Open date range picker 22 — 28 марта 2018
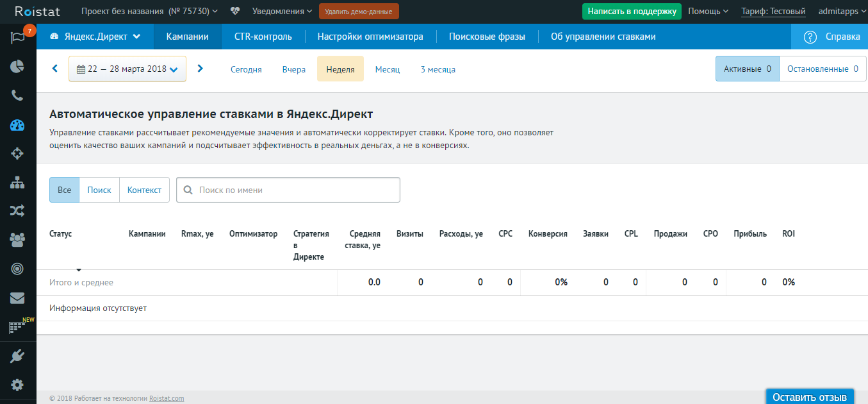868x404 pixels. coord(127,69)
